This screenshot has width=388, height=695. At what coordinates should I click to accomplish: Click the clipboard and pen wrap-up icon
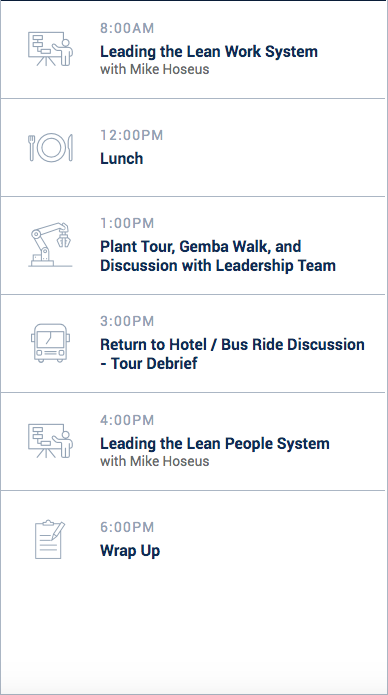(50, 539)
